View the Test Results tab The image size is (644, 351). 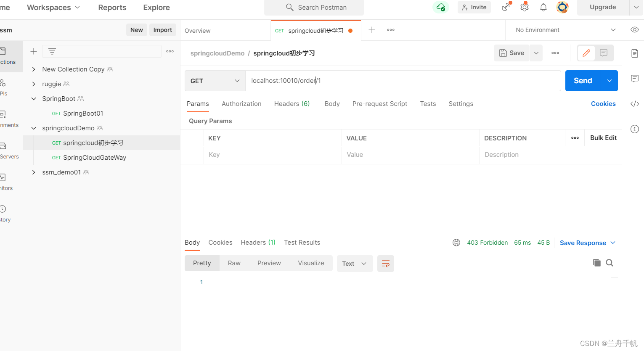click(302, 243)
